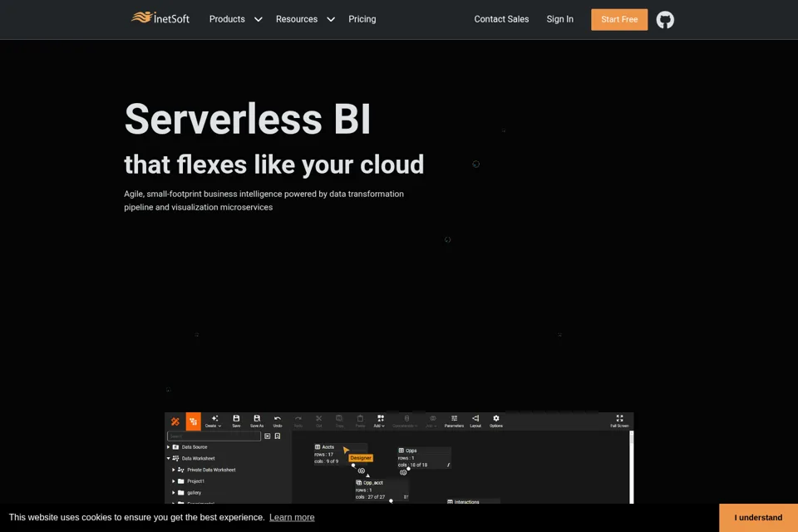
Task: Click 'cols : 9 of 9' text
Action: point(326,461)
